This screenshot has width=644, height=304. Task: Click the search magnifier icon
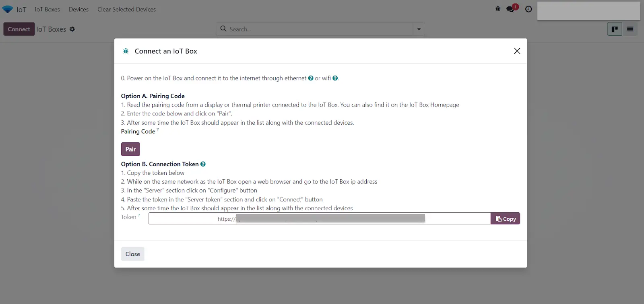(x=223, y=29)
